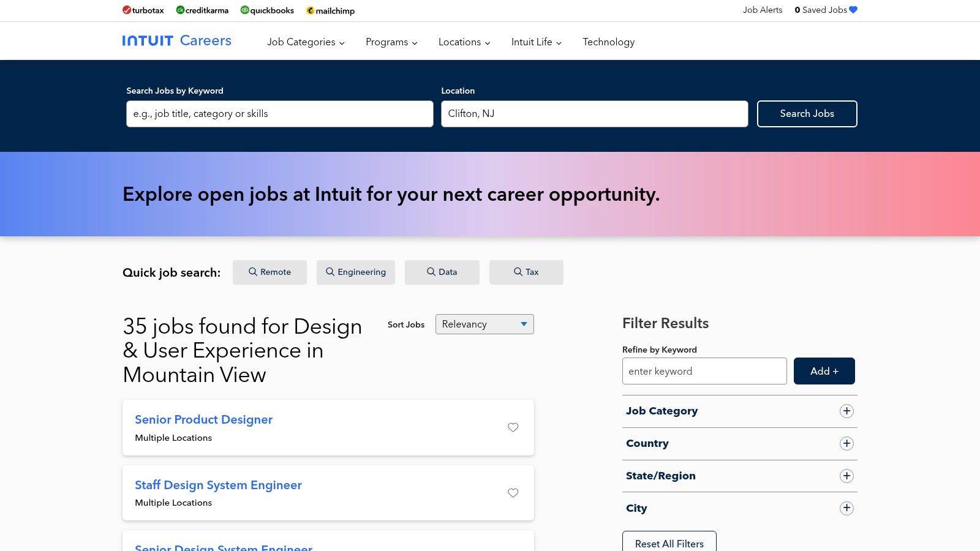
Task: Run the Tax quick job search
Action: point(526,272)
